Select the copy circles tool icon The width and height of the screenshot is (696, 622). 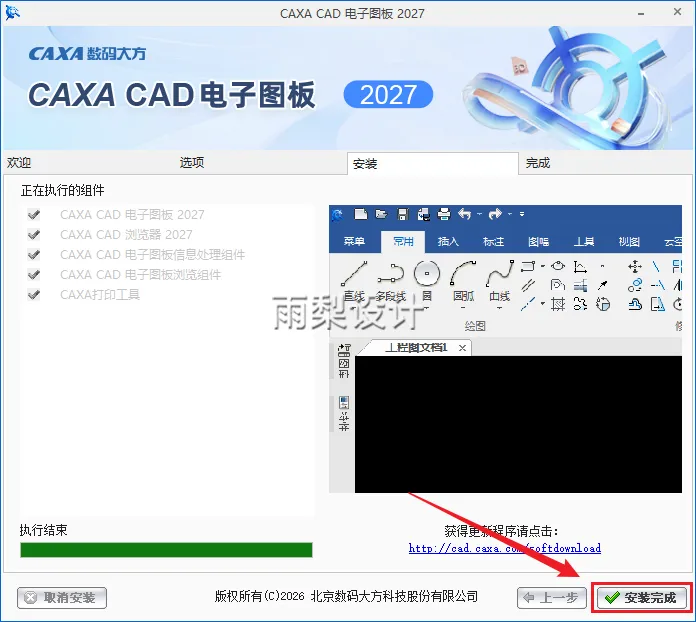[x=635, y=285]
